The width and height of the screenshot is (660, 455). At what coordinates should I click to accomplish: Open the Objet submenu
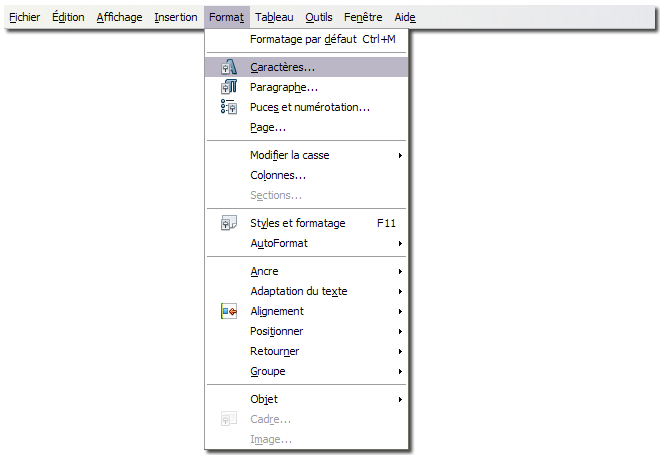306,399
